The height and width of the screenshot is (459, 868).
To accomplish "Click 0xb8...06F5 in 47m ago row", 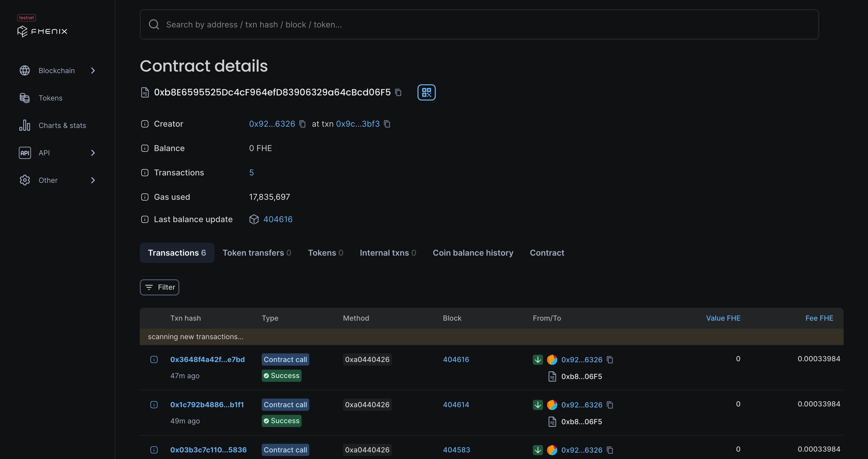I will click(x=582, y=376).
